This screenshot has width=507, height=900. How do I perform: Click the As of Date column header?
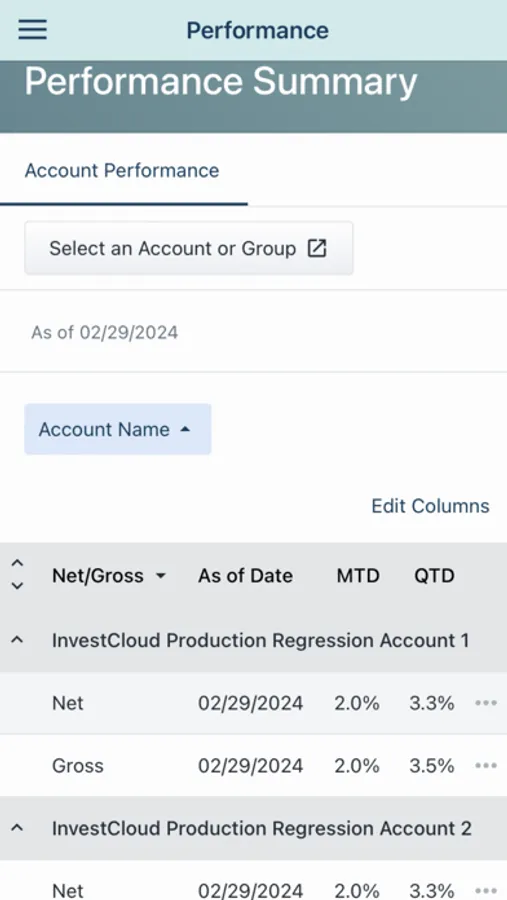click(245, 576)
